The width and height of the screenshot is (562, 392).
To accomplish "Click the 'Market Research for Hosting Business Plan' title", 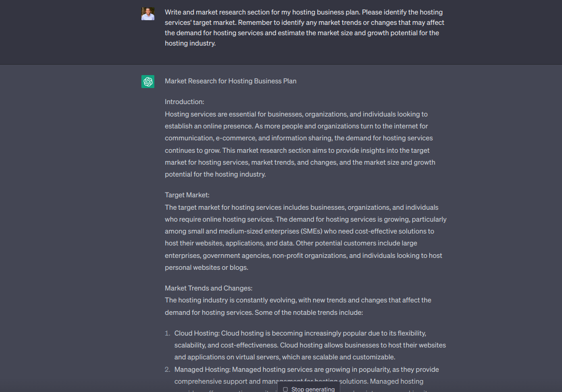I will tap(230, 81).
